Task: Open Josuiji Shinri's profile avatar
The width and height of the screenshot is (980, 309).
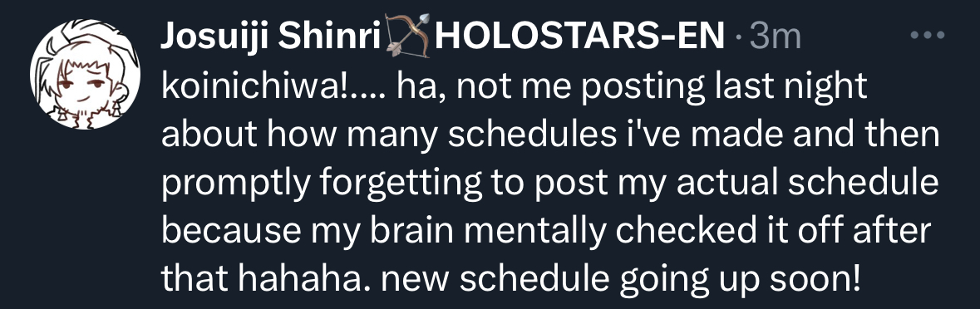Action: 85,74
